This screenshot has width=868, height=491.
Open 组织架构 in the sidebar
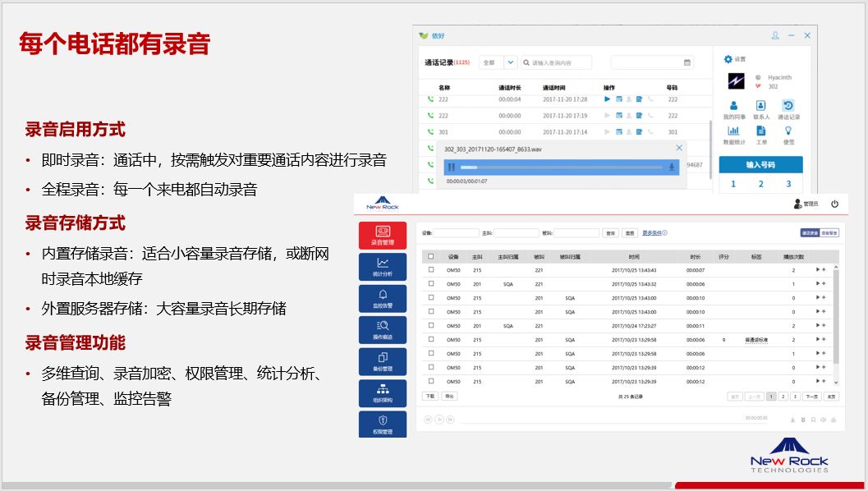tap(383, 393)
